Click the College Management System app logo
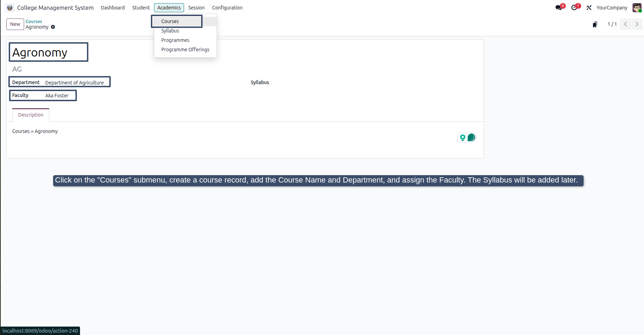The height and width of the screenshot is (335, 644). 10,8
